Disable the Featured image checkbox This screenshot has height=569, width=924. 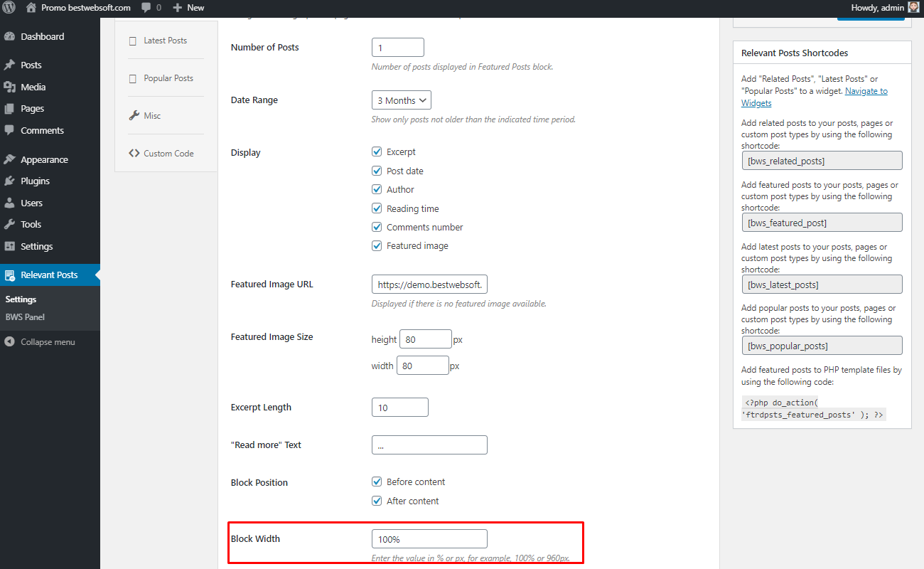point(377,245)
